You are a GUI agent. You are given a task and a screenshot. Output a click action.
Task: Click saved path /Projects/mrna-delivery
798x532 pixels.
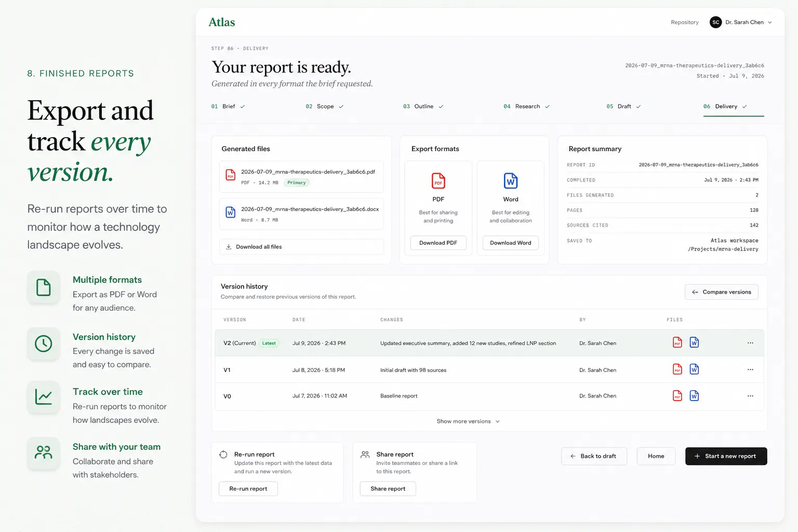(x=723, y=249)
